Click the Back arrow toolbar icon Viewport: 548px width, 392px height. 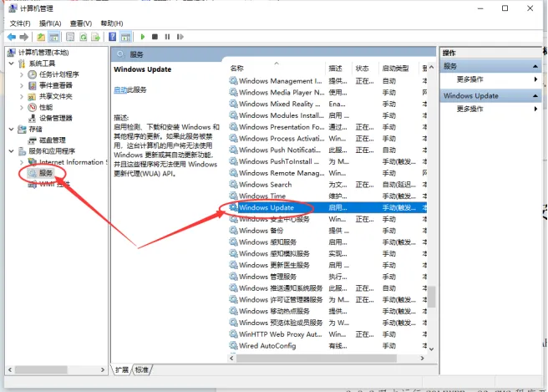[x=12, y=37]
